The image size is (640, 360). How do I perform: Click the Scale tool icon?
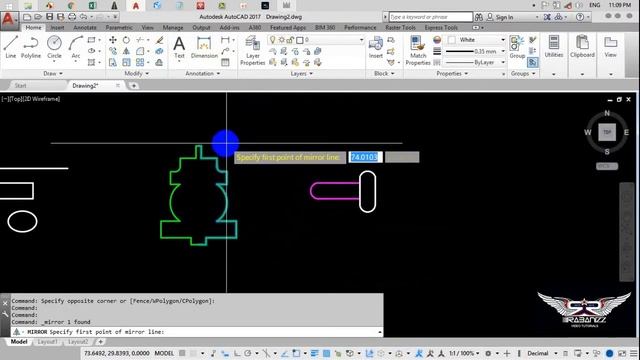126,62
